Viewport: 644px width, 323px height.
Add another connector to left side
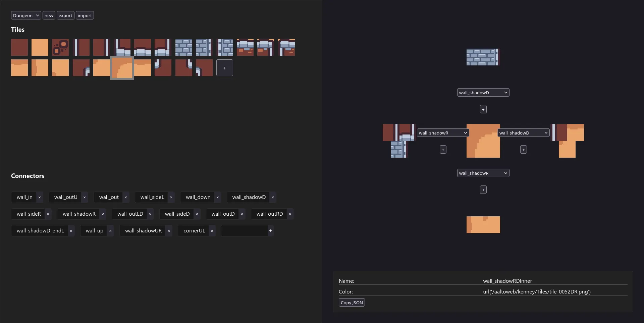click(443, 150)
